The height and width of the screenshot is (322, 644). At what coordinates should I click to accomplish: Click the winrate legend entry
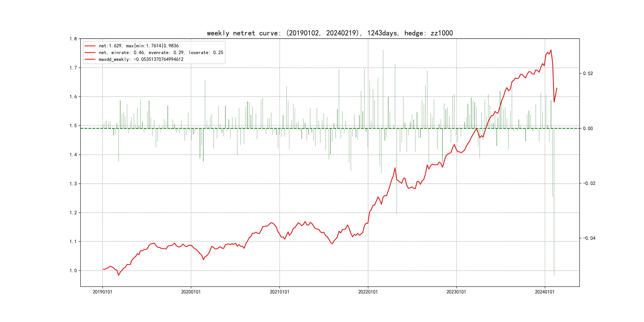tap(161, 52)
